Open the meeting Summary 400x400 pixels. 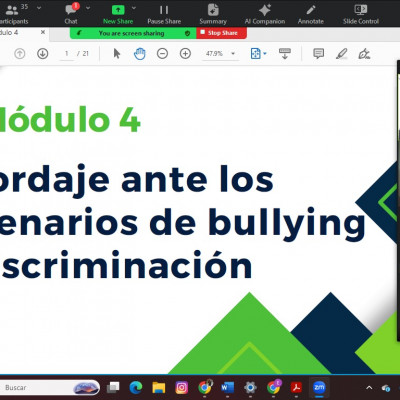click(x=213, y=14)
